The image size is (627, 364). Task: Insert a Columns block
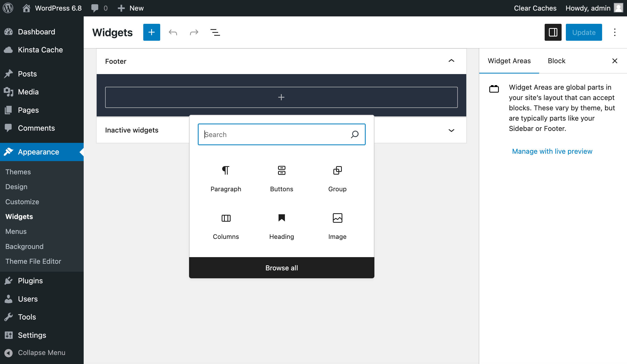tap(226, 225)
